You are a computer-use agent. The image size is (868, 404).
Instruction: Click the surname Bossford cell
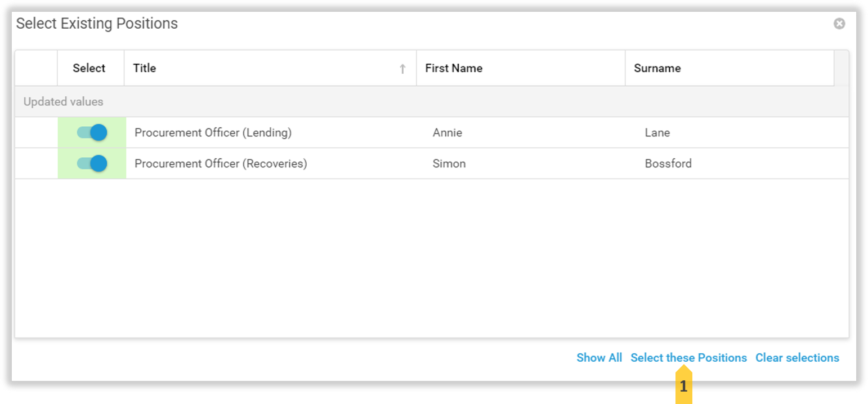668,164
